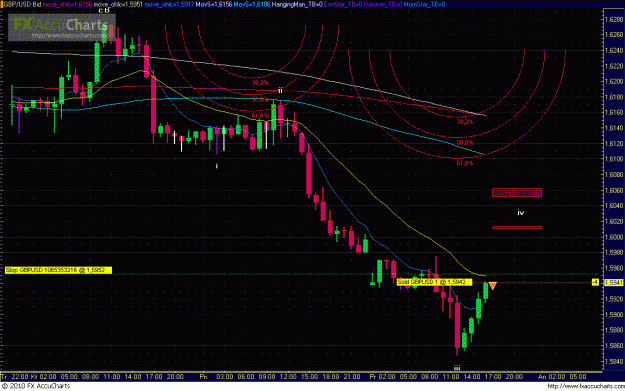Click the 12:00 time axis label
625x391 pixels.
coord(288,377)
